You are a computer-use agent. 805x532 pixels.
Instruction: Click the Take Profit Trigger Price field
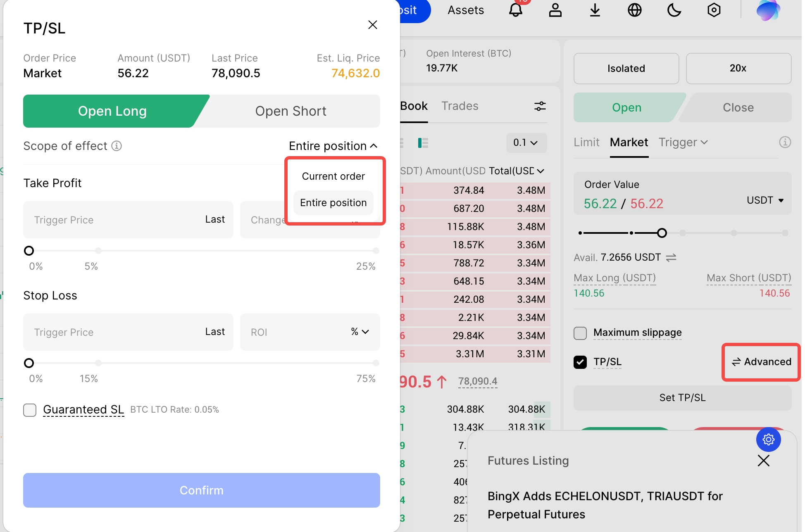click(112, 220)
